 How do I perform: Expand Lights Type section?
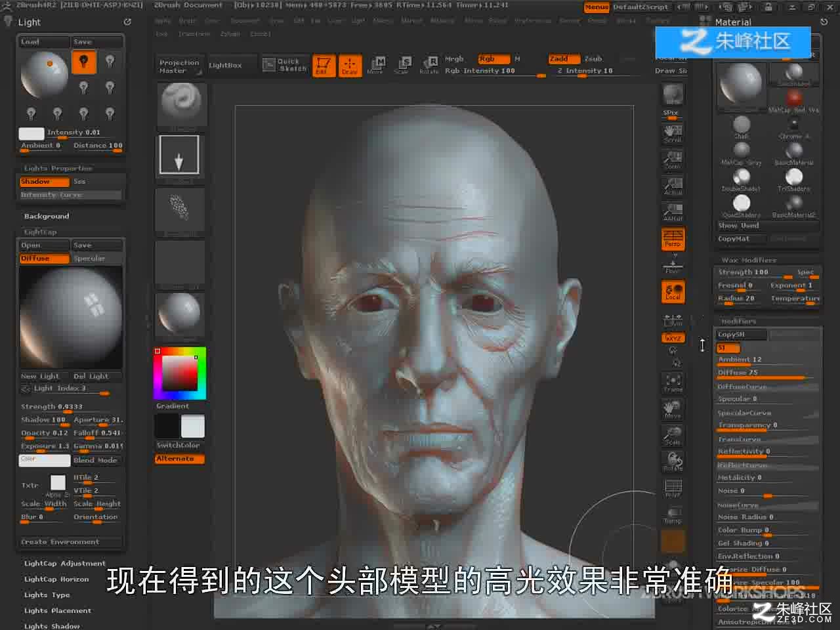(47, 595)
